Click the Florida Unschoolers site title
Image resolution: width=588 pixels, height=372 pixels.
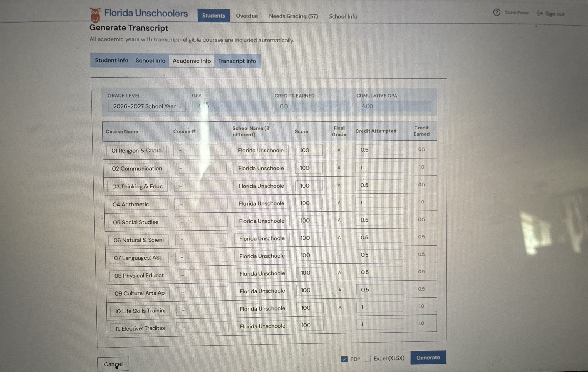[146, 13]
